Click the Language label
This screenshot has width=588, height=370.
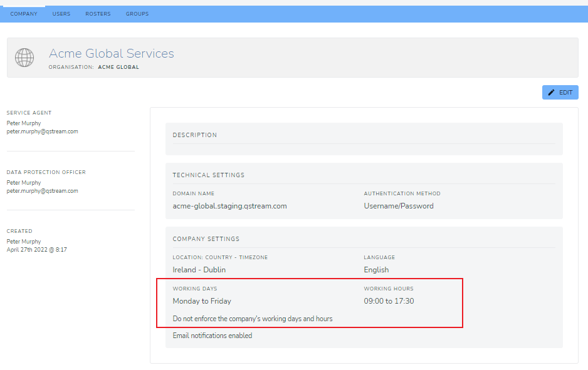(x=379, y=257)
